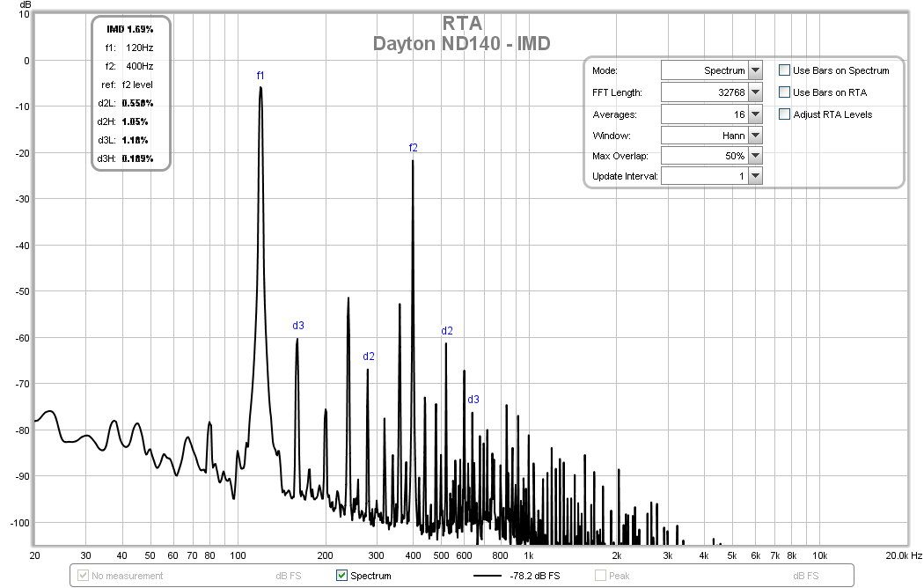Click the f1 peak marker label
924x588 pixels.
[x=260, y=76]
